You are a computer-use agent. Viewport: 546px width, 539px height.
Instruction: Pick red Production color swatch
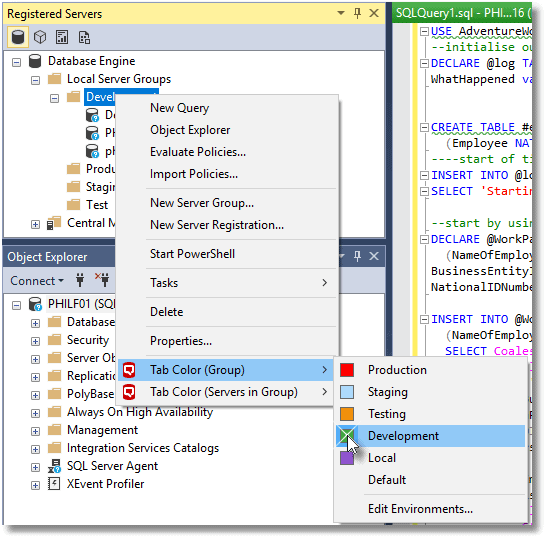click(x=347, y=370)
